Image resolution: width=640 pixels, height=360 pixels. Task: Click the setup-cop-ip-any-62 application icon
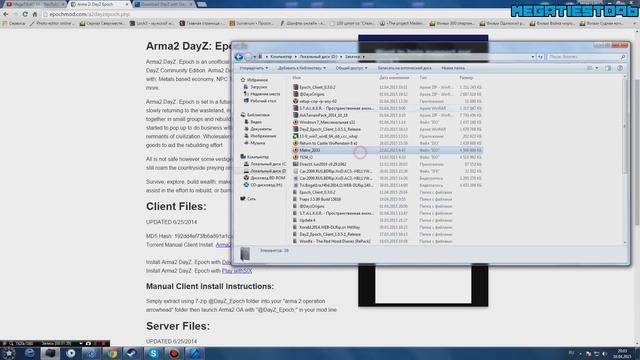pyautogui.click(x=296, y=101)
